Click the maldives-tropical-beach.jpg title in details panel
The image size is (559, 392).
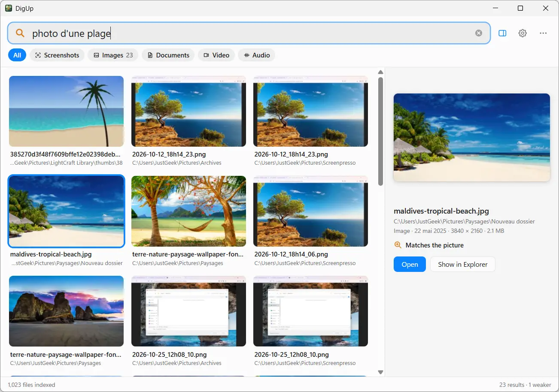pos(441,211)
